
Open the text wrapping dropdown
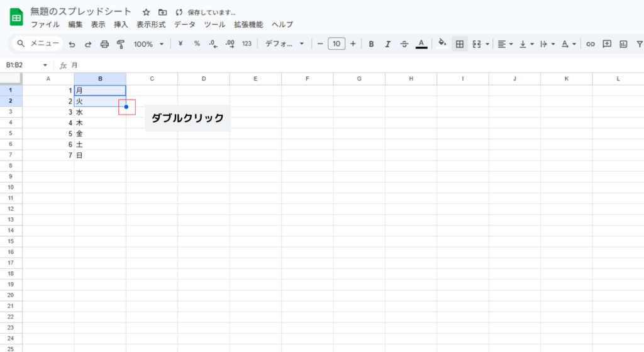547,44
